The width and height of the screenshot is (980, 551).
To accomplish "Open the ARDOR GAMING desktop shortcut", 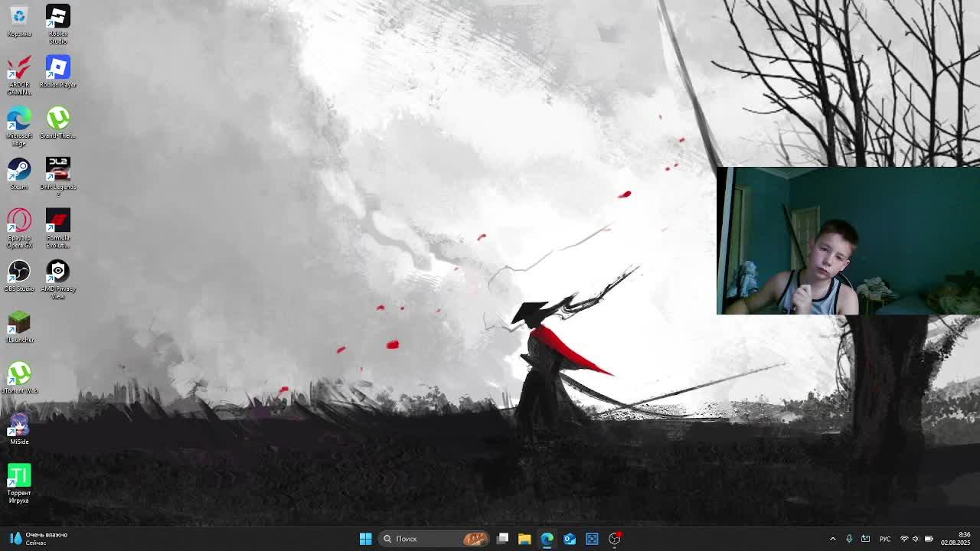I will tap(19, 75).
